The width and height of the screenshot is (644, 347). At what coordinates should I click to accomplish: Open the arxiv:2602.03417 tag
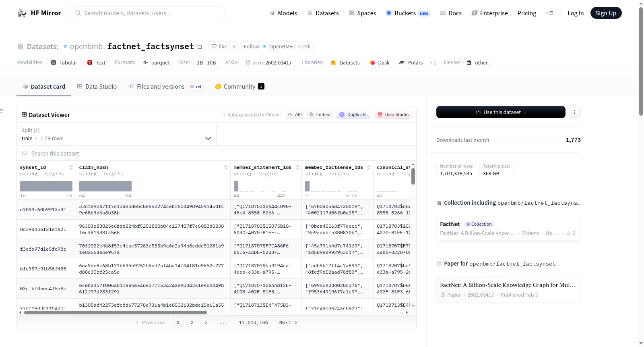point(269,62)
